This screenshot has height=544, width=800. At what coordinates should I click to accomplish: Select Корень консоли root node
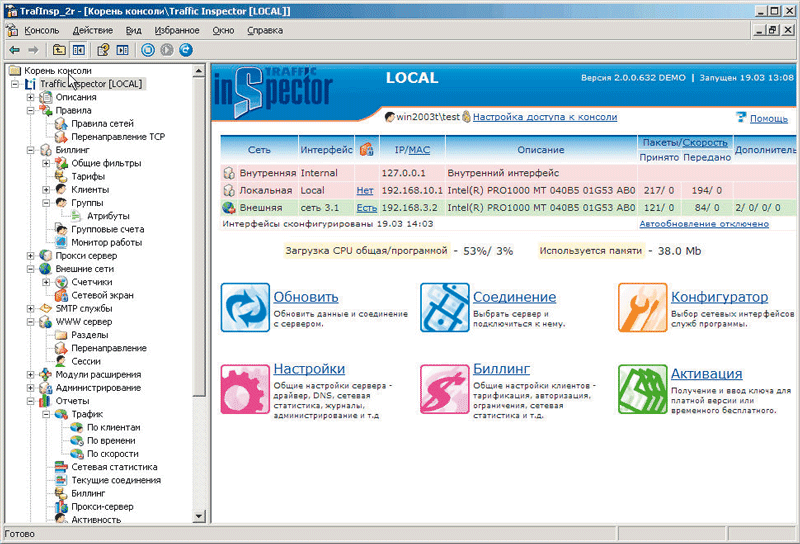coord(58,70)
